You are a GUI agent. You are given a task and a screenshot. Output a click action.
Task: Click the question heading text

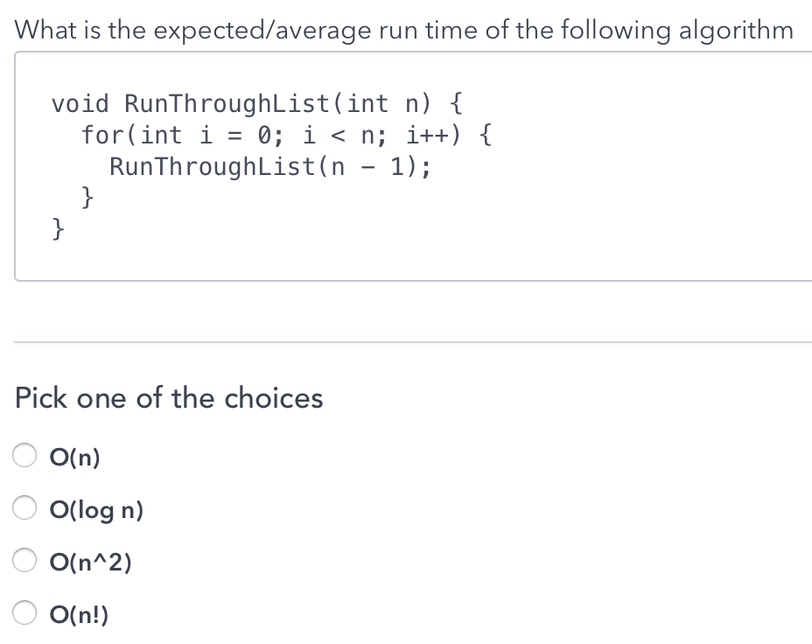404,29
